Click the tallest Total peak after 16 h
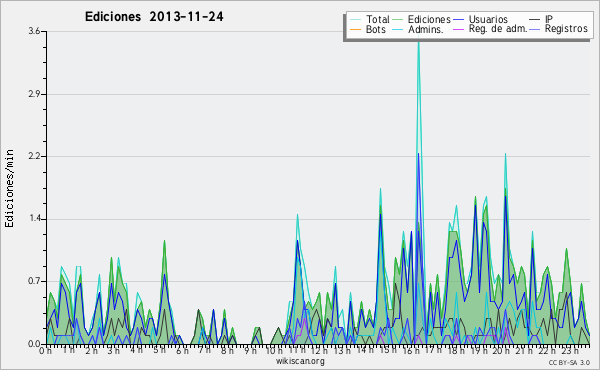This screenshot has height=370, width=600. [x=419, y=42]
